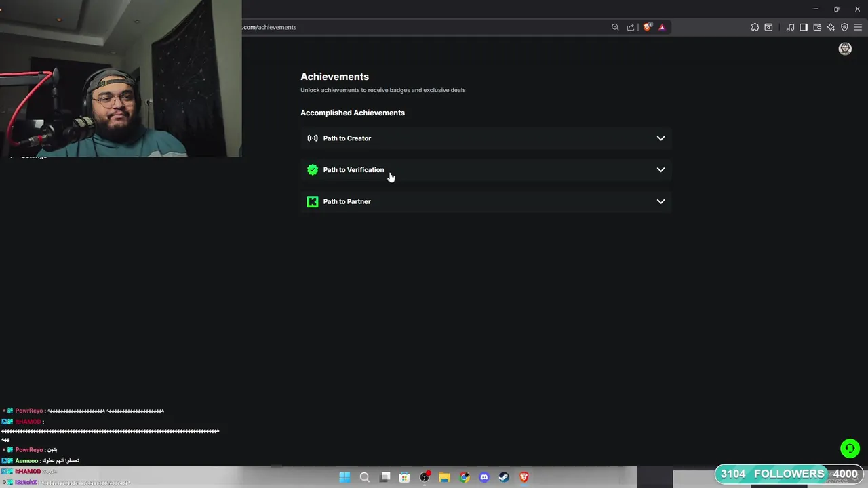Open the profile avatar menu
Screen dimensions: 868x488
pos(845,49)
